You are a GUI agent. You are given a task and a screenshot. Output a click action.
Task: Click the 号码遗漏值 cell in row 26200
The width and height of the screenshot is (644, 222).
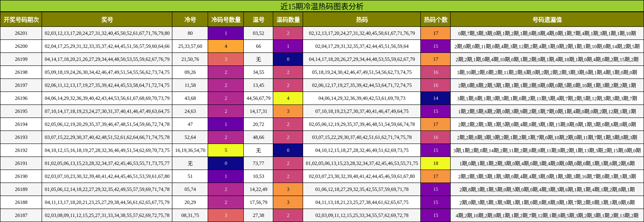pyautogui.click(x=547, y=46)
